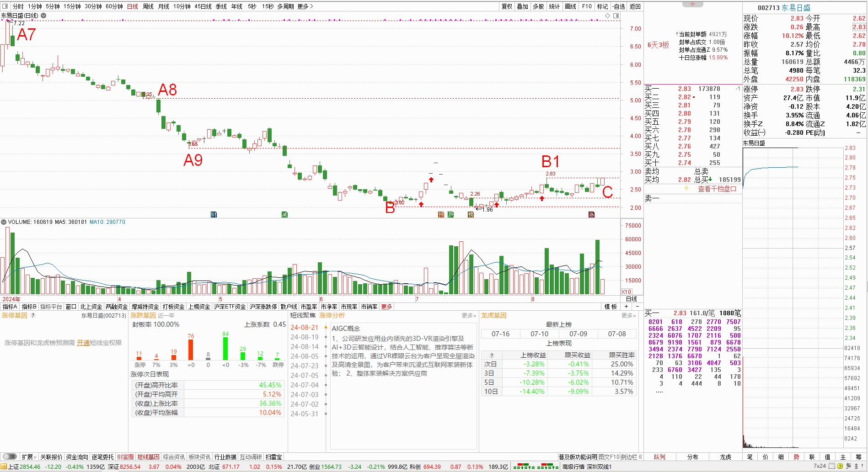Viewport: 868px width, 472px height.
Task: Click the lightning bolt icon near 查看千档盘口
Action: point(686,189)
